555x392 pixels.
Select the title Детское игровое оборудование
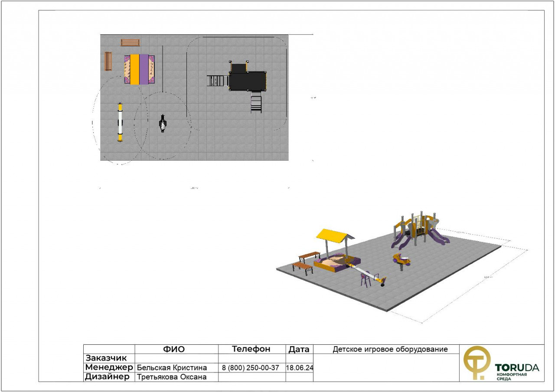390,349
